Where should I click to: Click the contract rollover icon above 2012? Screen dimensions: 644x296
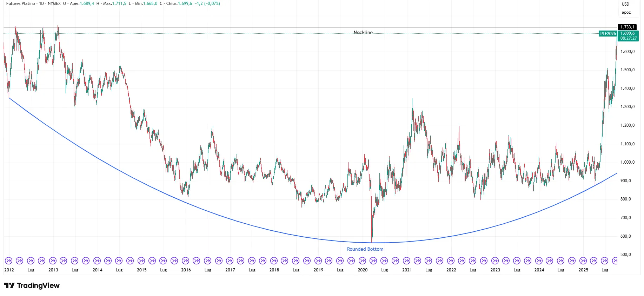pos(9,261)
